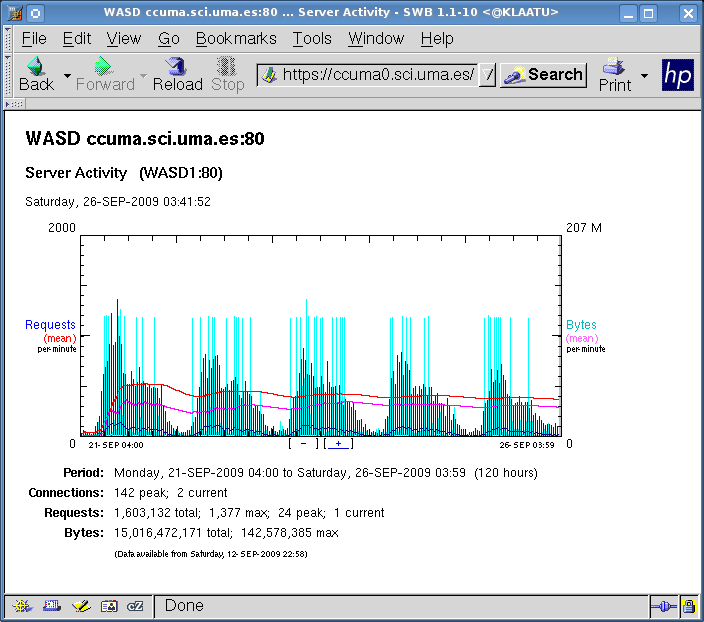Click the Stop loading button
This screenshot has width=704, height=622.
pos(227,75)
